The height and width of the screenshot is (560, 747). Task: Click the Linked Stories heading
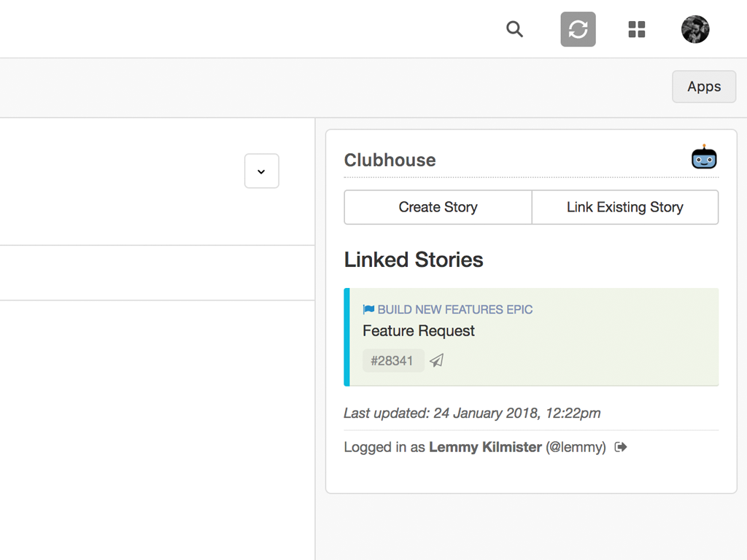click(414, 260)
